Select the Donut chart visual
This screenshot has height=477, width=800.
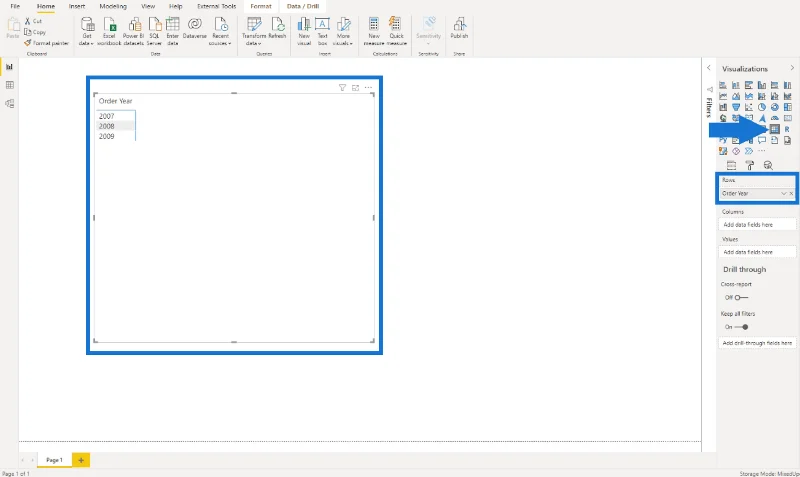(x=774, y=107)
